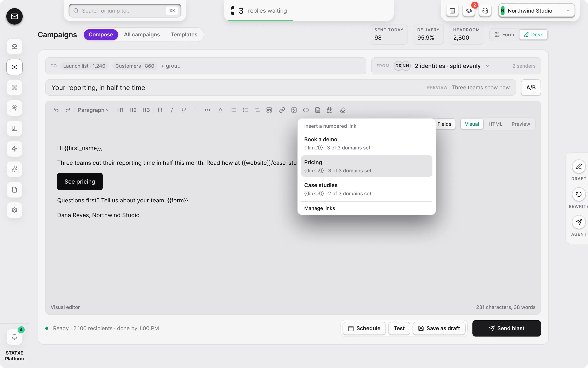Clear formatting with the eraser icon

pyautogui.click(x=343, y=110)
